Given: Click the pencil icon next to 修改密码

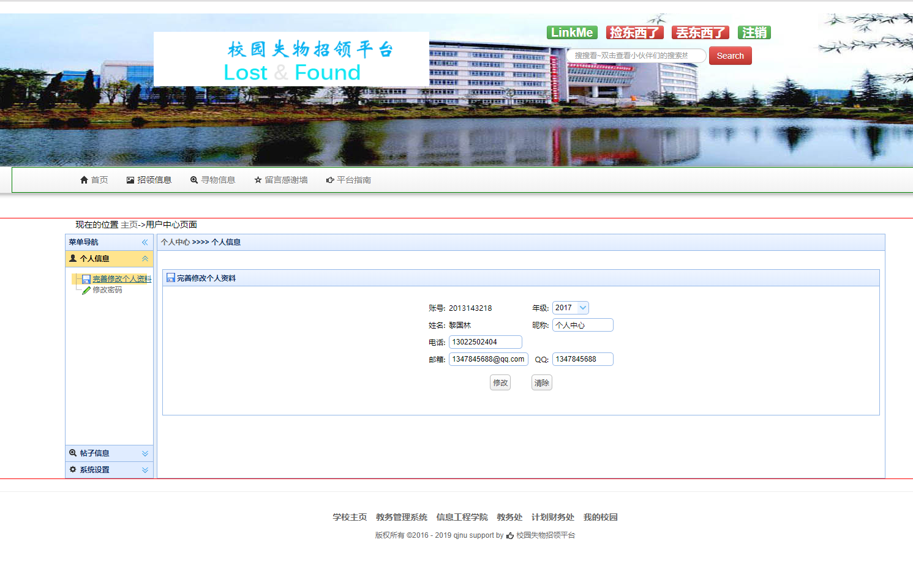Looking at the screenshot, I should click(x=86, y=290).
